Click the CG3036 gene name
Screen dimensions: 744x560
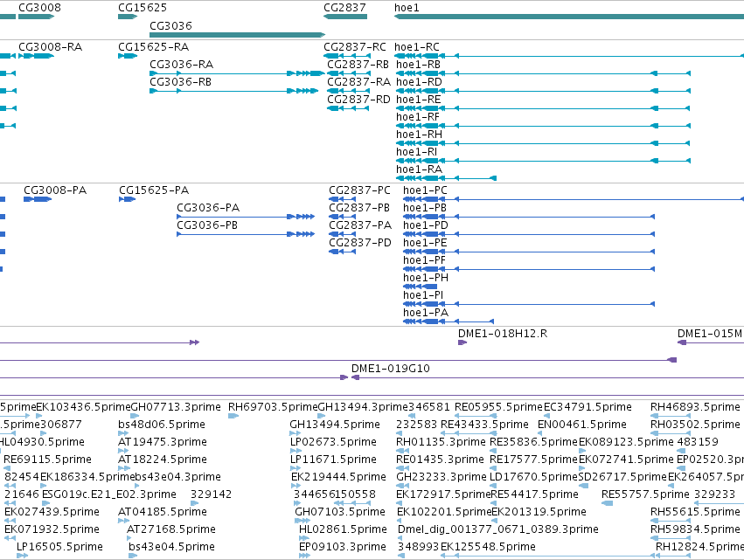tap(170, 25)
